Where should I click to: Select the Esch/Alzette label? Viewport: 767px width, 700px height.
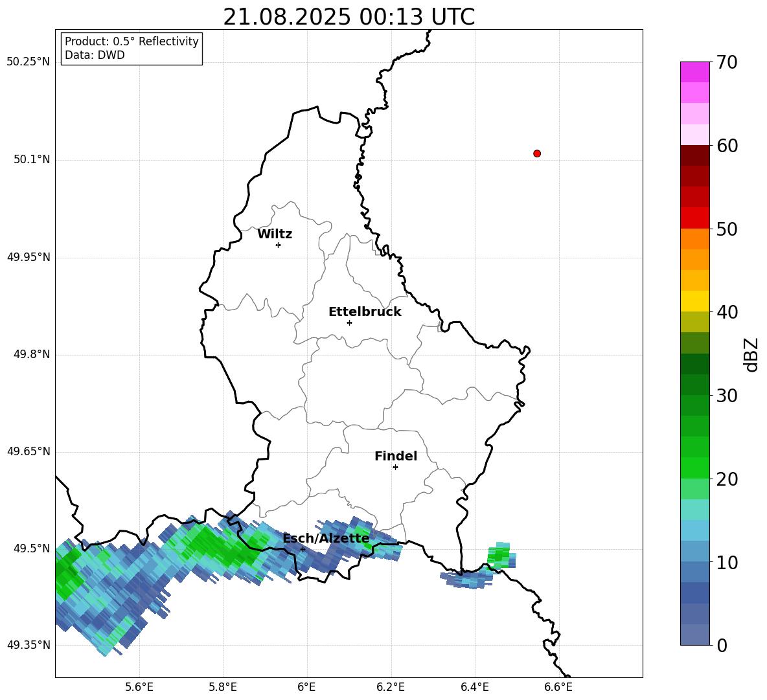pos(326,538)
